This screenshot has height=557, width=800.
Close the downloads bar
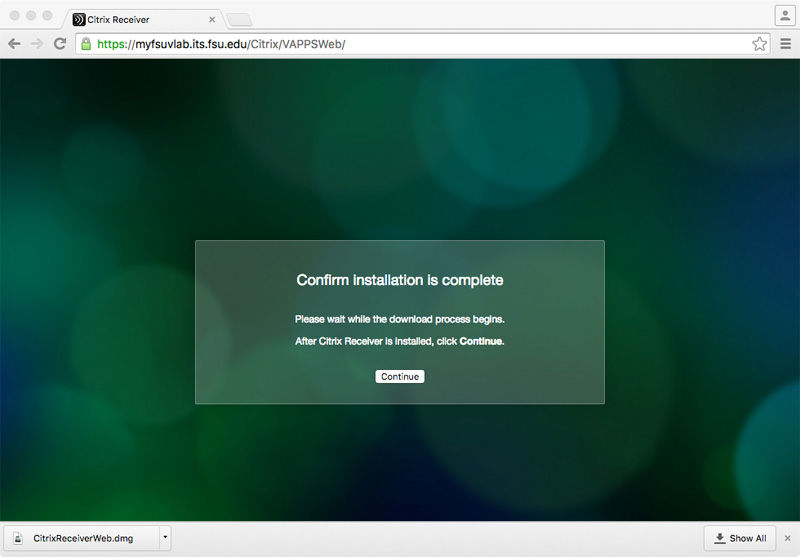(788, 538)
